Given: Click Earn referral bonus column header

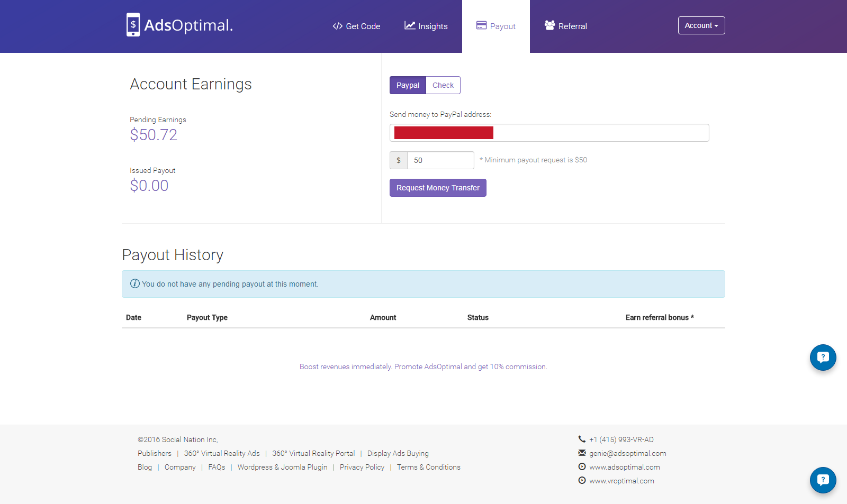Looking at the screenshot, I should coord(660,317).
